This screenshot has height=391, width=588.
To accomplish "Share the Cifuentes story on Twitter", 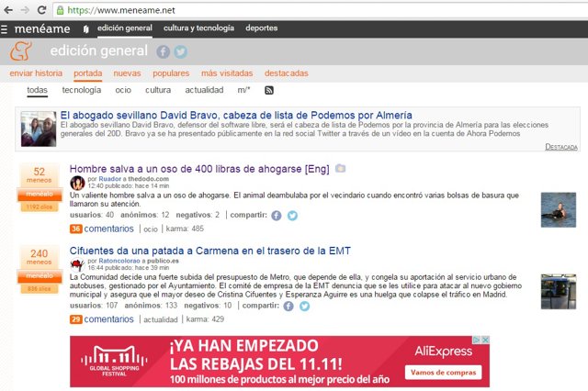I will [x=306, y=306].
